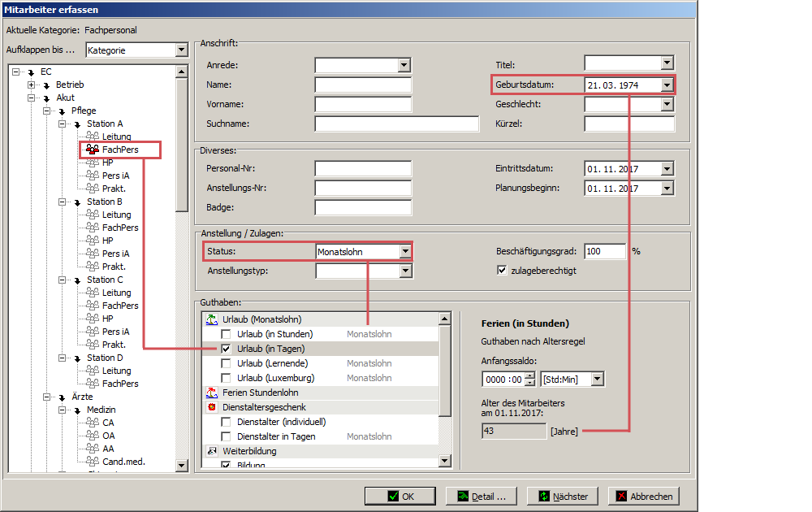Open the Titel dropdown

pyautogui.click(x=667, y=63)
